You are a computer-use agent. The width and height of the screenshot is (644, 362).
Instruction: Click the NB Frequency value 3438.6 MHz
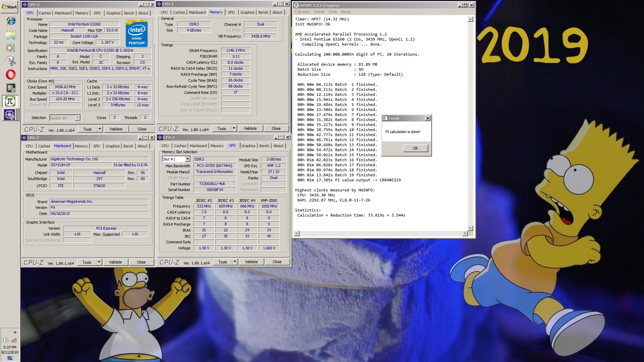pos(261,36)
